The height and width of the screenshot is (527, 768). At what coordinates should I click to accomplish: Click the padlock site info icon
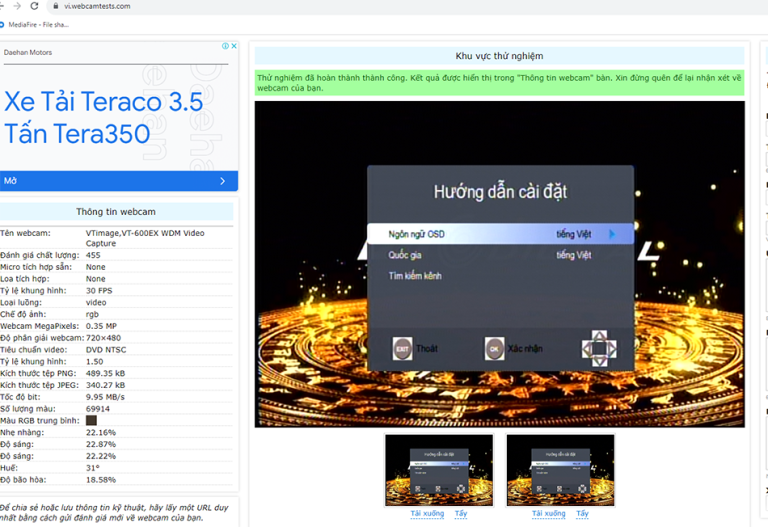coord(55,6)
